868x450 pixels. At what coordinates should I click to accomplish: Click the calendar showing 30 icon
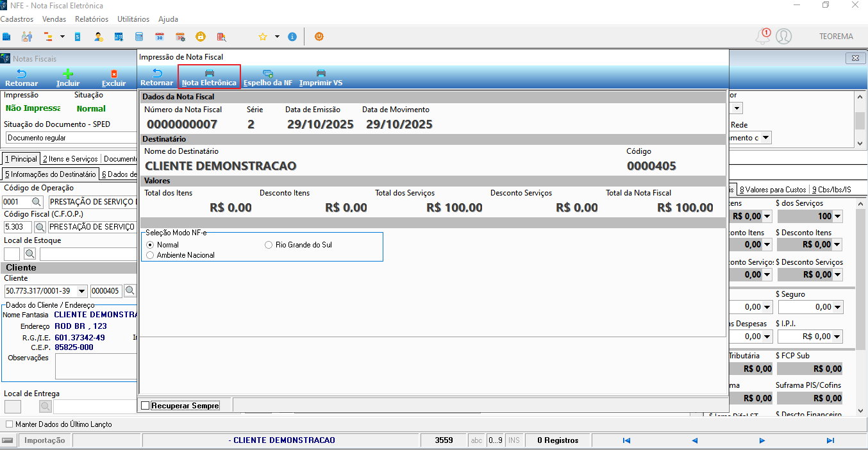click(x=160, y=37)
